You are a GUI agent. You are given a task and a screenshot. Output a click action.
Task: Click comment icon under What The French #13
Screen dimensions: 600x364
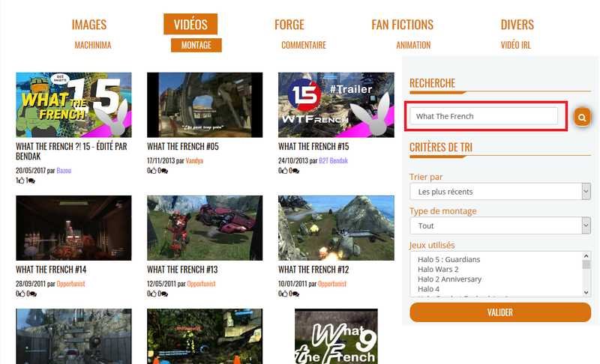[x=164, y=294]
